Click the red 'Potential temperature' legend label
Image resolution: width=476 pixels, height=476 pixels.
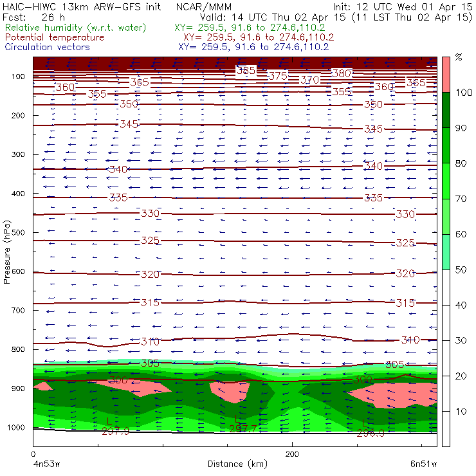tap(55, 37)
